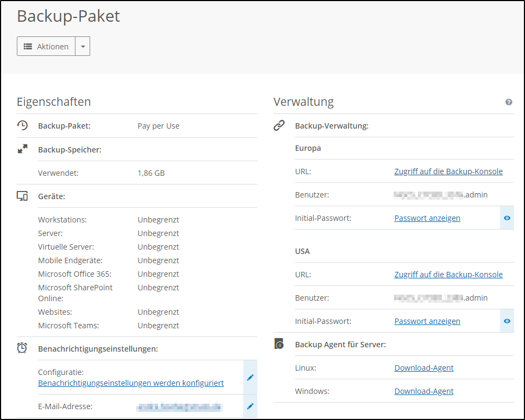
Task: Click the Backup-Speicher expand arrows icon
Action: (22, 149)
